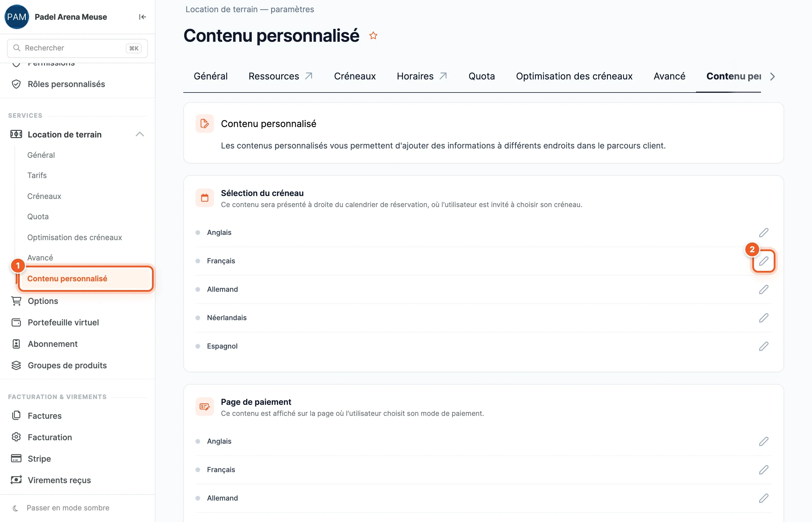The height and width of the screenshot is (522, 812).
Task: Open Factures via the documents icon
Action: [16, 416]
